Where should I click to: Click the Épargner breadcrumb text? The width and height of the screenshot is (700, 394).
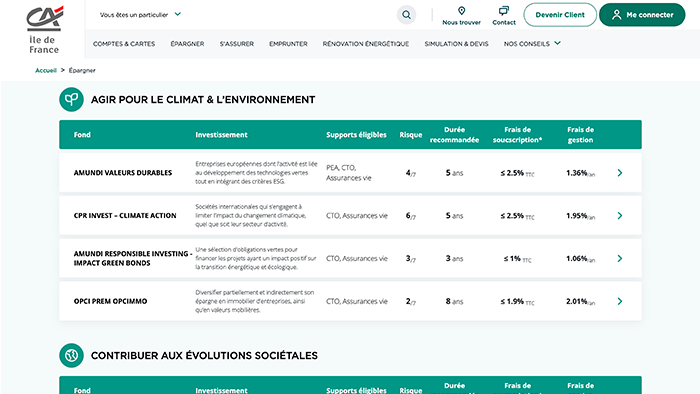coord(82,70)
